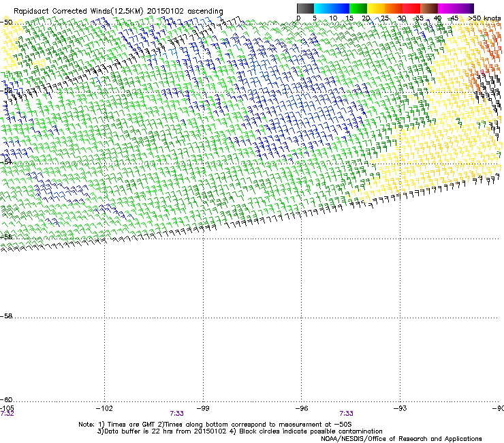Click the magenta 40-45 knots legend color
Viewport: 504px width, 443px height.
point(447,8)
